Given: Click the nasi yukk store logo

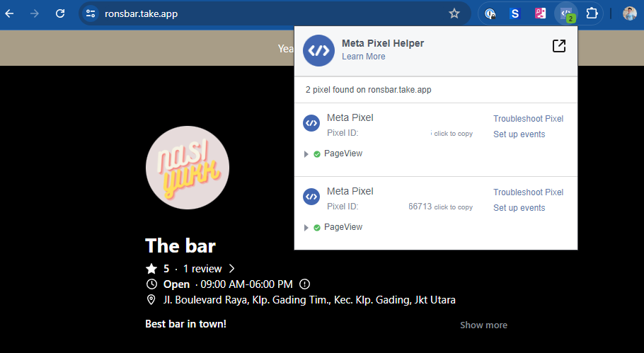Looking at the screenshot, I should (188, 168).
